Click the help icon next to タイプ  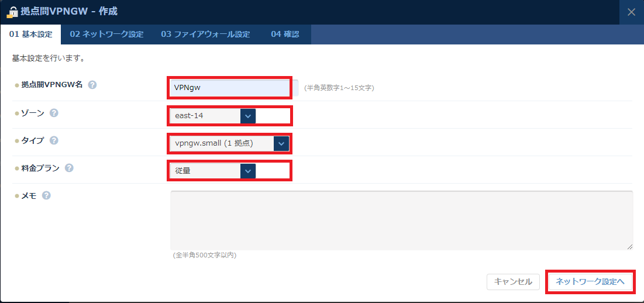point(54,140)
